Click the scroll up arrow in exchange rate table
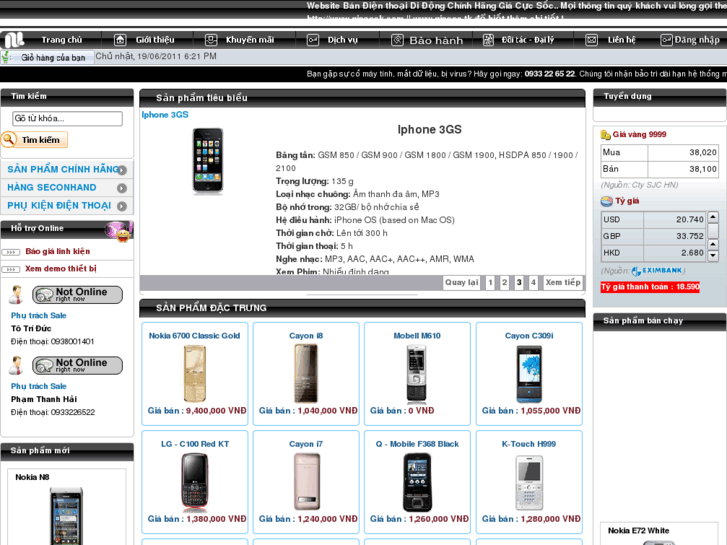The width and height of the screenshot is (727, 545). pos(713,217)
